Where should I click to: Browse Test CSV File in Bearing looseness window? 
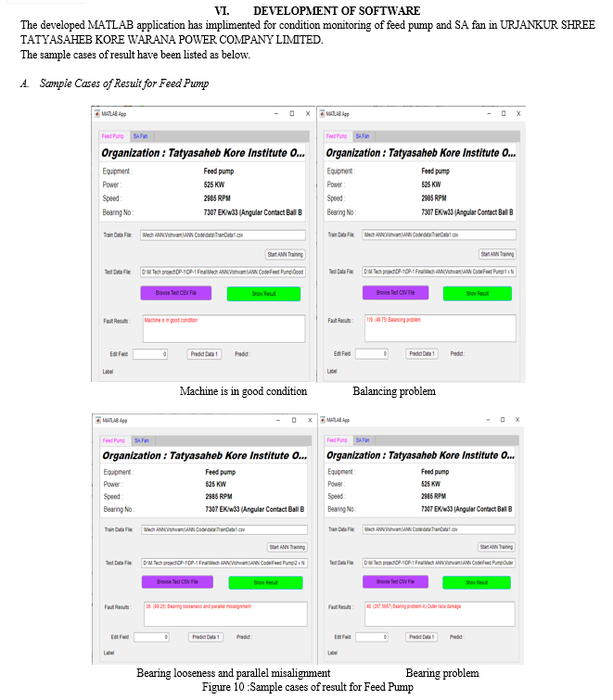click(177, 581)
